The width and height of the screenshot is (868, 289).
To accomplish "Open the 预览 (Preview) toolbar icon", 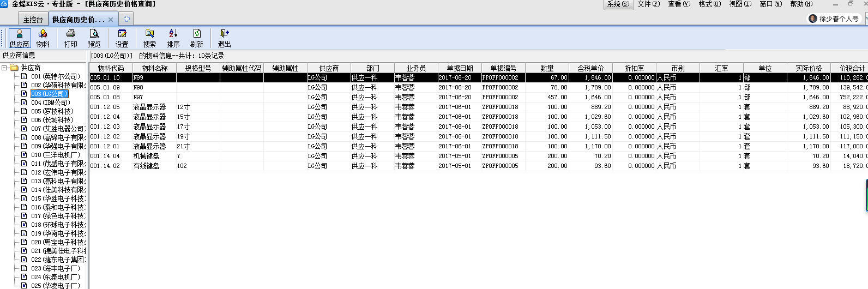I will [x=94, y=38].
